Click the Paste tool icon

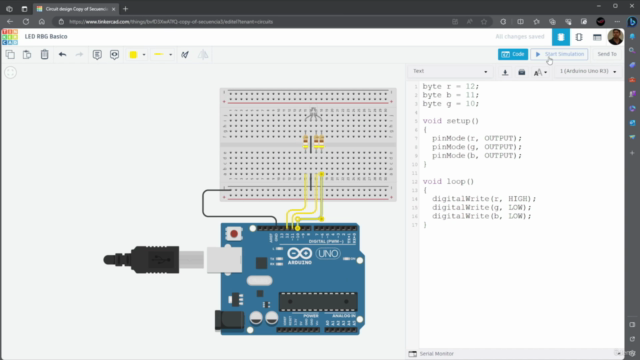coord(27,54)
